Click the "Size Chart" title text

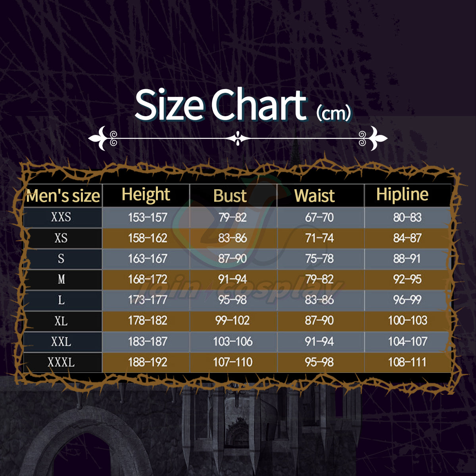click(221, 105)
